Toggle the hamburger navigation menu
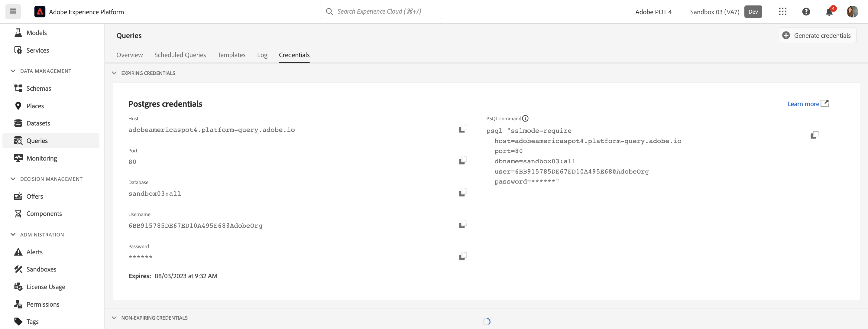The image size is (868, 329). (x=13, y=11)
